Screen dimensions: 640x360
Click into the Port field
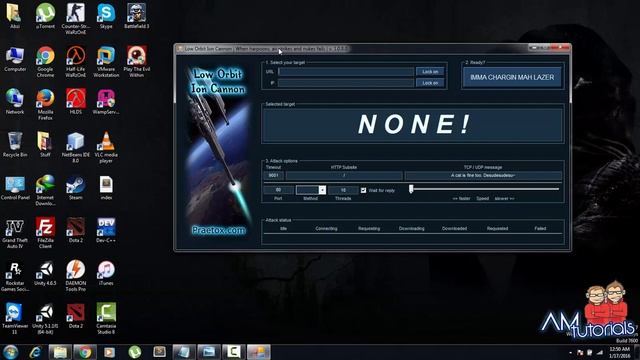point(278,190)
